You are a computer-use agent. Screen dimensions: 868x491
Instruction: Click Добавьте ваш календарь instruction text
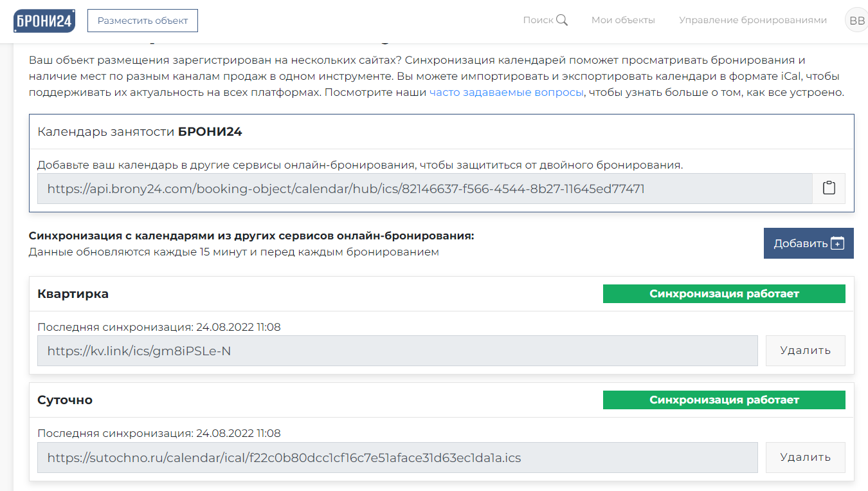coord(360,165)
